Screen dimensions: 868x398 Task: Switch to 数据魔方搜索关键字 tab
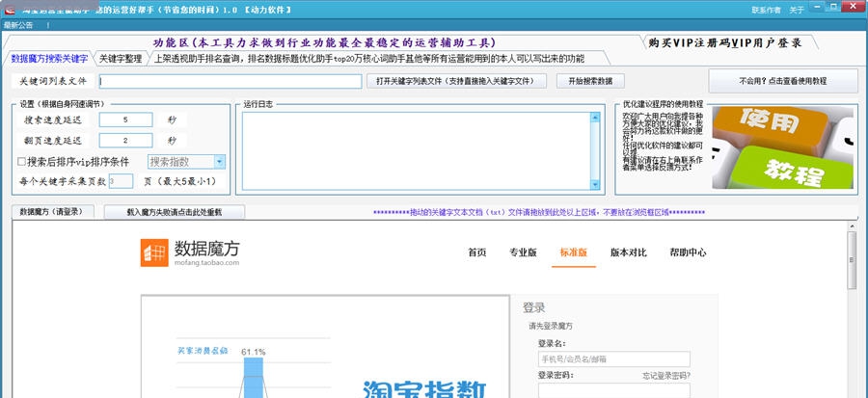point(49,58)
